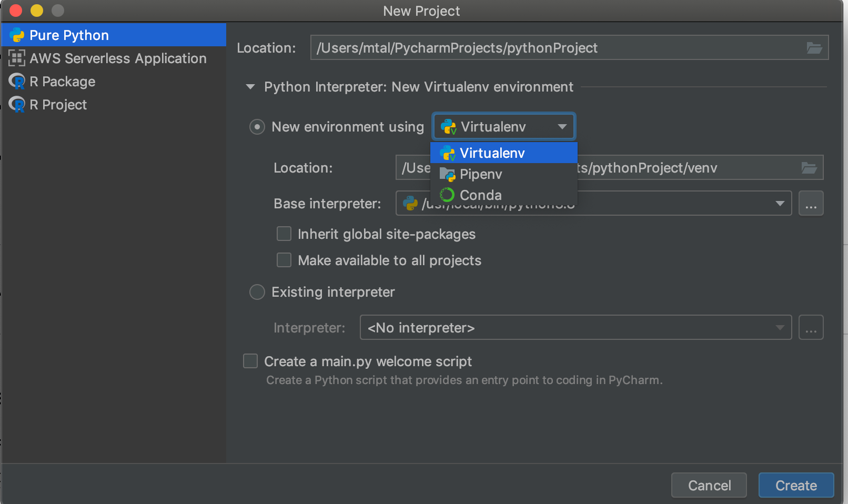
Task: Open the Base interpreter dropdown
Action: [779, 203]
